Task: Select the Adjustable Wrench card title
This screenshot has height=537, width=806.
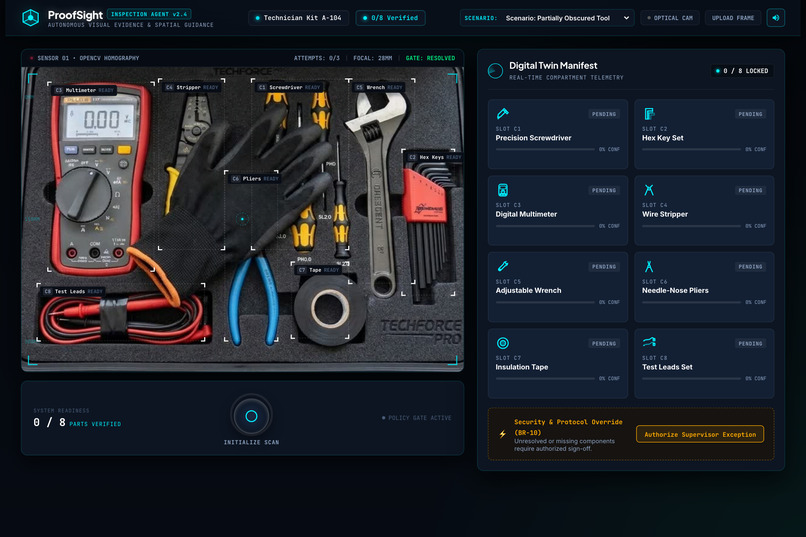Action: [x=528, y=290]
